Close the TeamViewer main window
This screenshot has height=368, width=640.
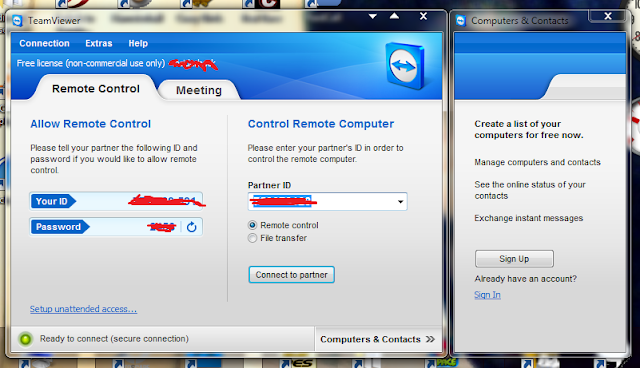coord(423,16)
